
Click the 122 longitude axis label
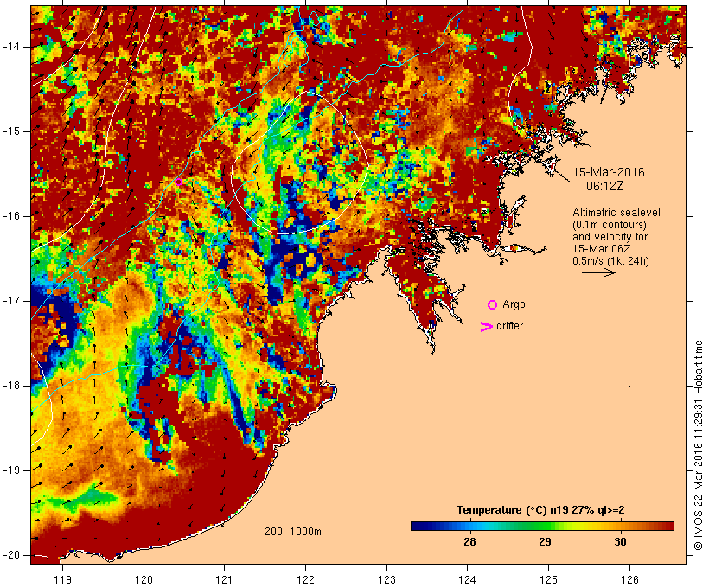[305, 580]
